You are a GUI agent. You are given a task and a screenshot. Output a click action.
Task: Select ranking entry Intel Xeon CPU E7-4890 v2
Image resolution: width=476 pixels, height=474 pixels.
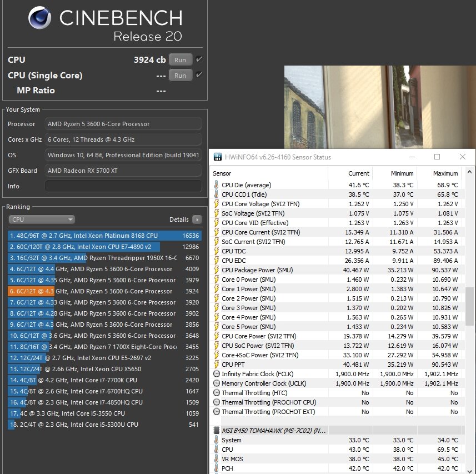(x=104, y=247)
